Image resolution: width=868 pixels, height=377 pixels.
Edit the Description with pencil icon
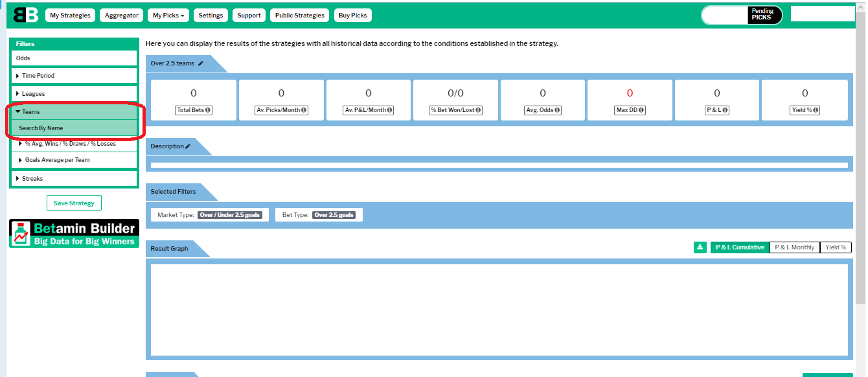pos(188,146)
